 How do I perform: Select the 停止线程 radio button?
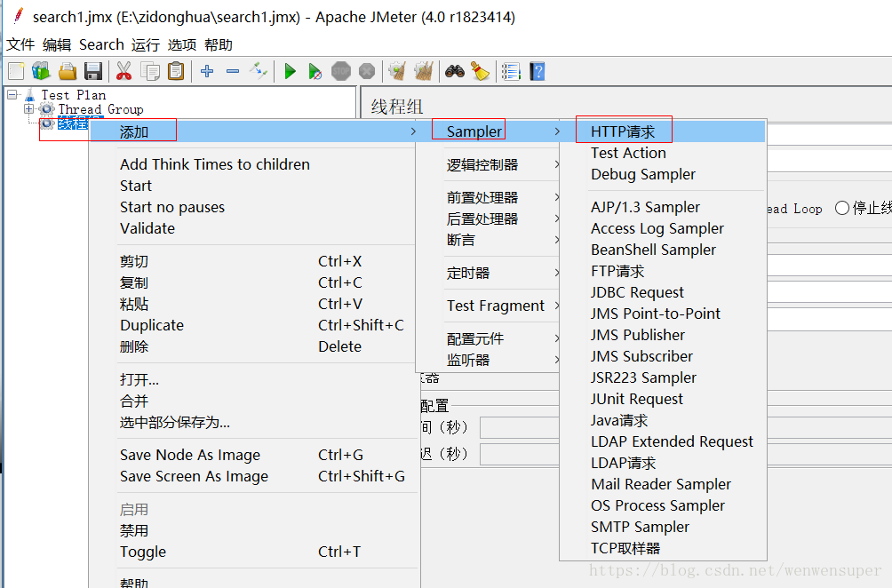(x=842, y=208)
